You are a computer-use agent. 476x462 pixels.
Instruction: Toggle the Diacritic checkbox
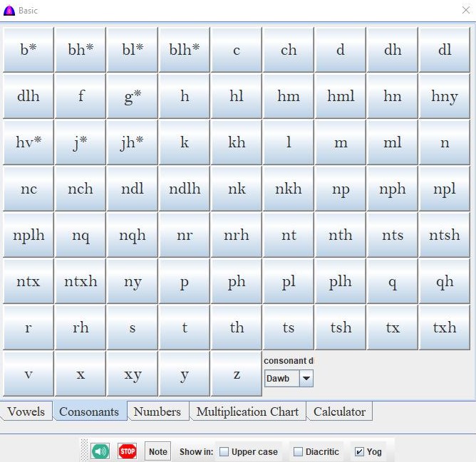299,452
